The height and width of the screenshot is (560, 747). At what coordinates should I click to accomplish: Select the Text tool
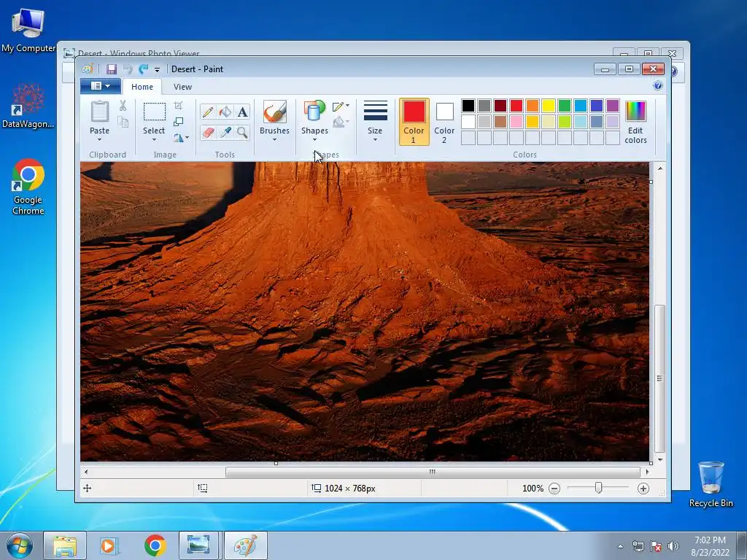tap(242, 112)
